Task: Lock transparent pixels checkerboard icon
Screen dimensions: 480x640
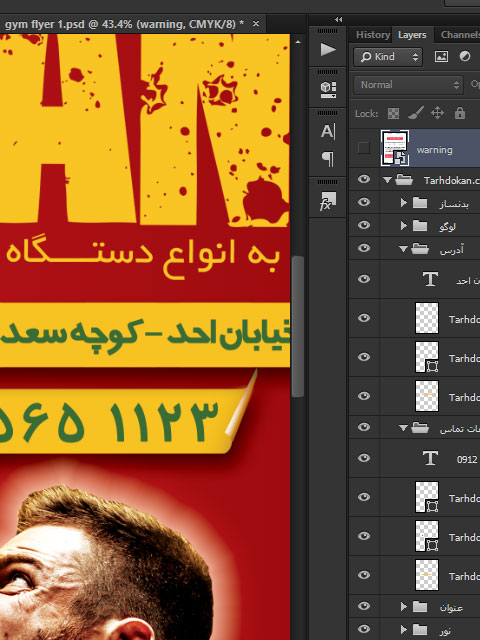Action: pyautogui.click(x=393, y=113)
